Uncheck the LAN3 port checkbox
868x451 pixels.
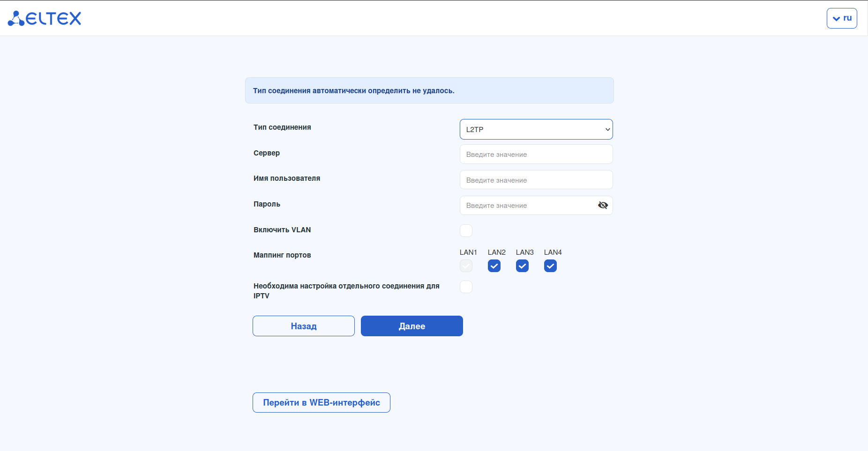pyautogui.click(x=522, y=266)
